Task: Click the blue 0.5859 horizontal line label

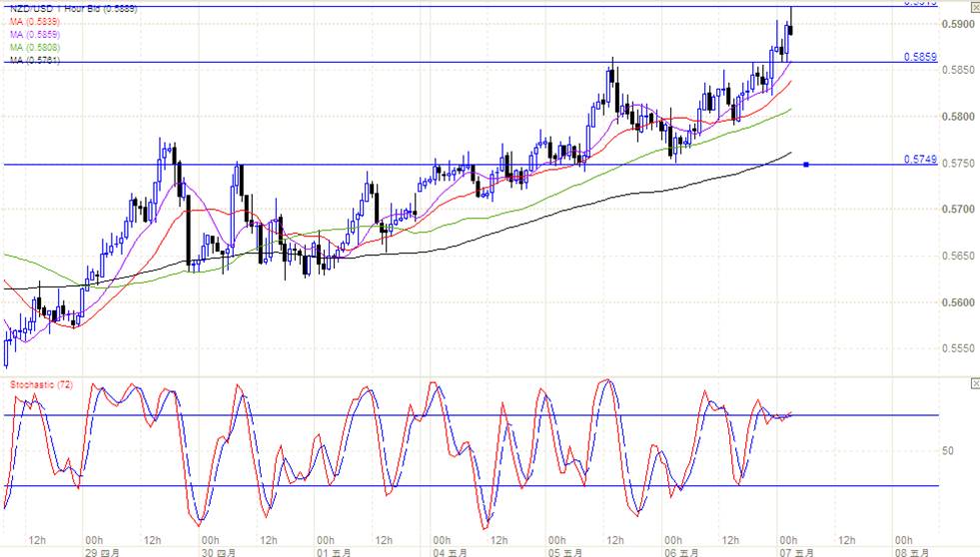Action: [x=921, y=57]
